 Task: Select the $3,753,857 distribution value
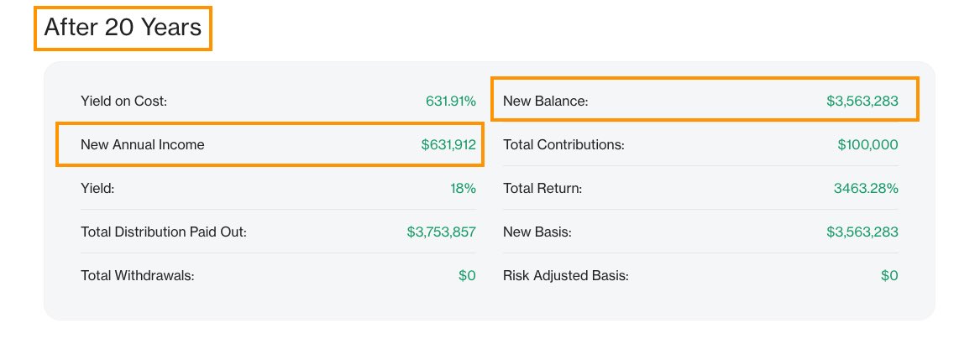[441, 232]
